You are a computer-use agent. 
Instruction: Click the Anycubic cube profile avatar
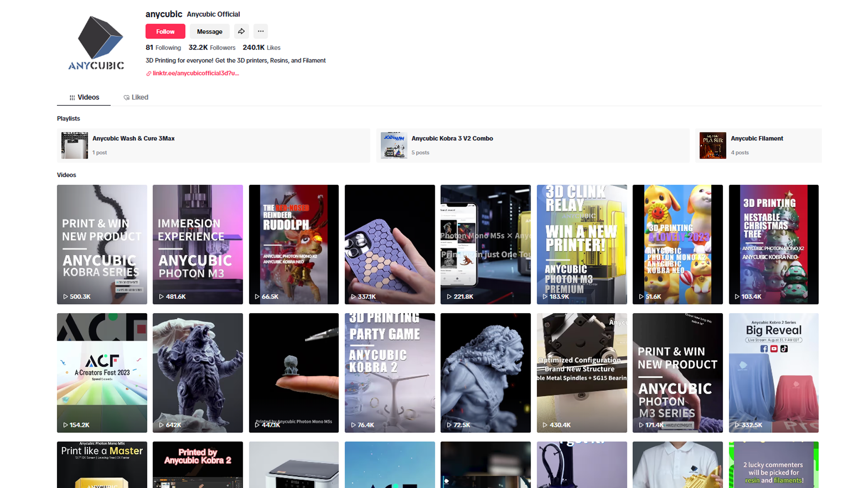tap(96, 43)
